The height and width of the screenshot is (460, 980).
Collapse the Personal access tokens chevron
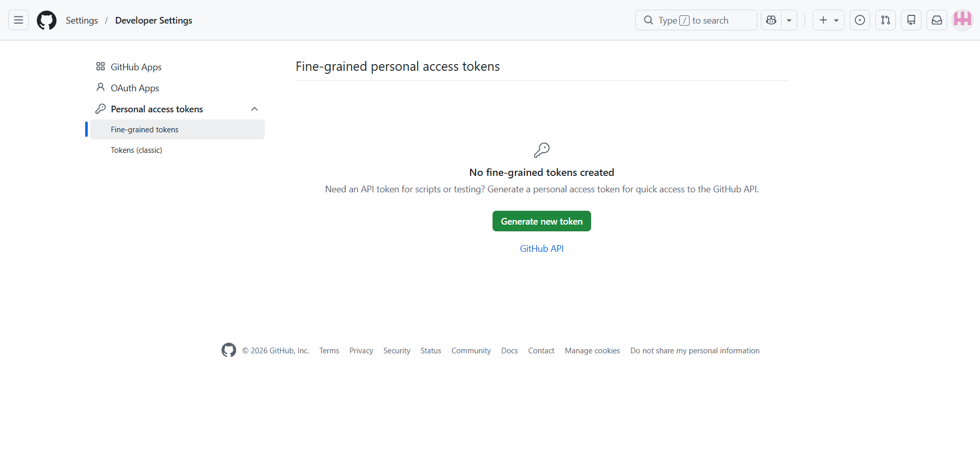[x=254, y=109]
